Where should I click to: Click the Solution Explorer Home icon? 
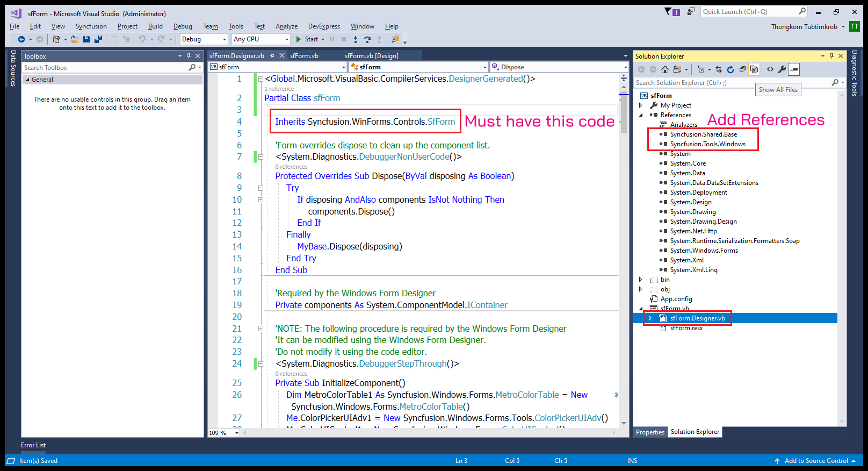tap(665, 69)
